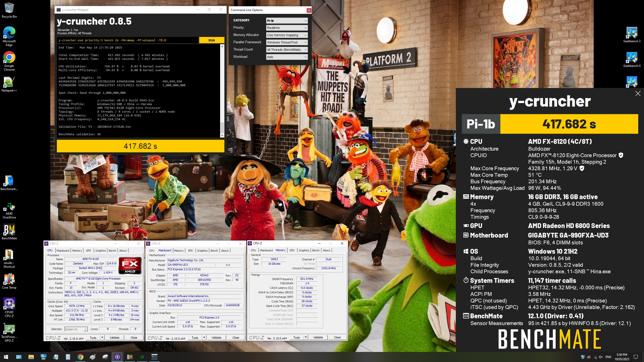
Task: Click the yellow 417.682 s wrapper result bar
Action: click(140, 146)
